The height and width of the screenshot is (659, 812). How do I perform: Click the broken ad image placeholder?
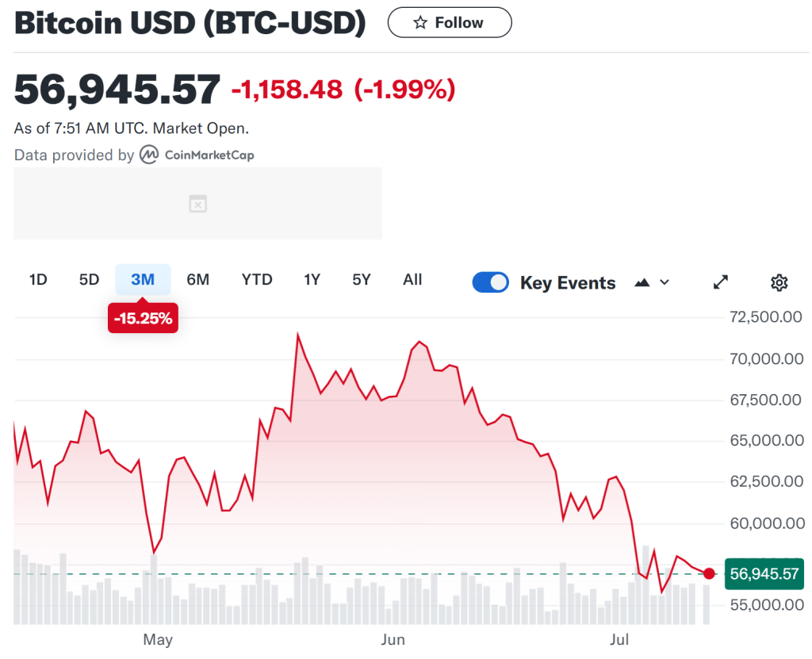[x=197, y=204]
